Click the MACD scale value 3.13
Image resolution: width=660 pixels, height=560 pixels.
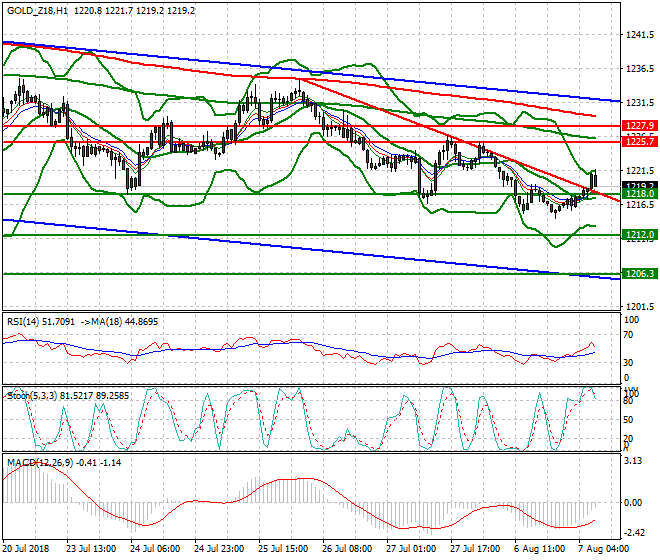tap(633, 461)
